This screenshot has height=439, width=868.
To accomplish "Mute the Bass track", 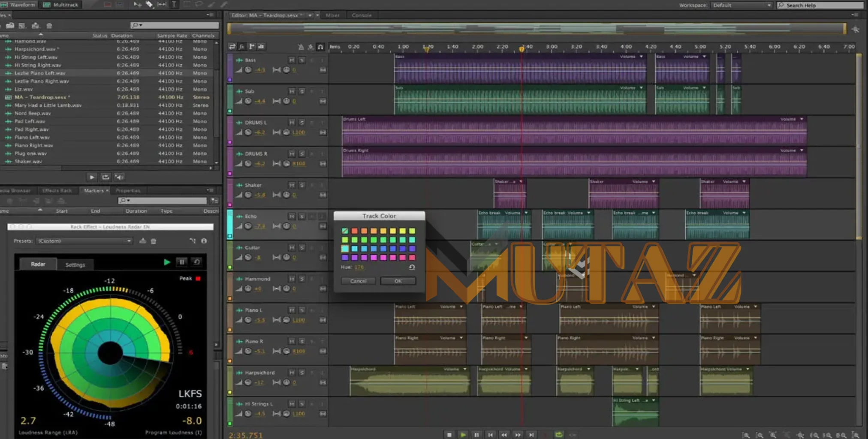I will (x=292, y=60).
